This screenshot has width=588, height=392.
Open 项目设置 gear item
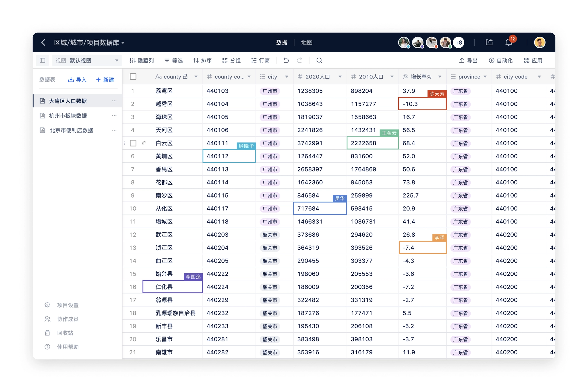(68, 305)
